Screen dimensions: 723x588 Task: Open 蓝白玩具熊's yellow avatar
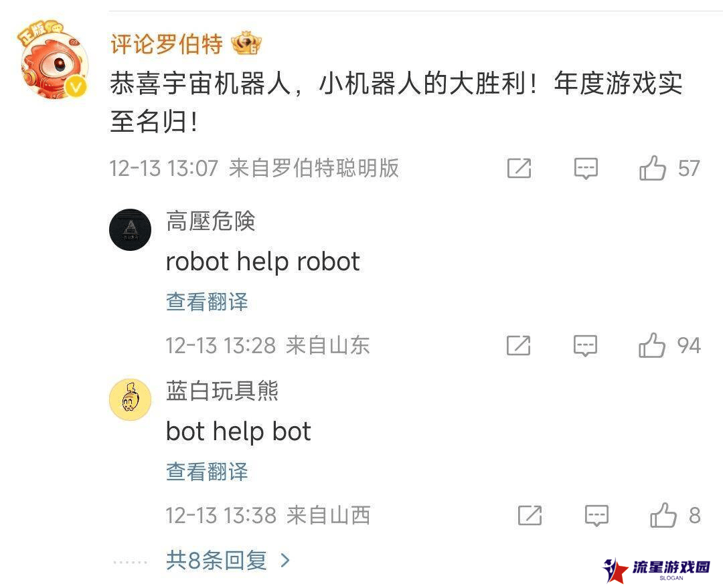pyautogui.click(x=130, y=399)
